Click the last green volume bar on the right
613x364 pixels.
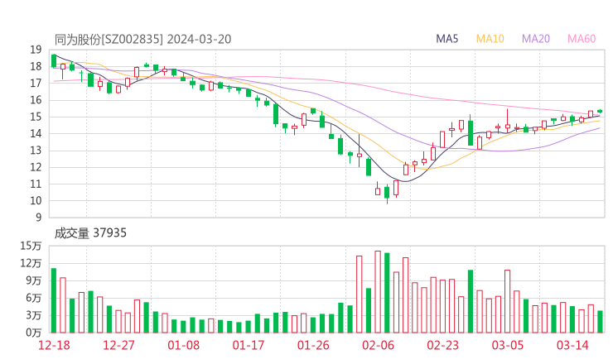[600, 322]
